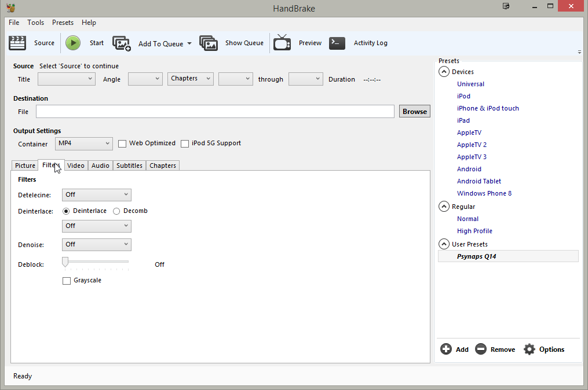Click the Start toolbar label
The width and height of the screenshot is (588, 390).
pyautogui.click(x=96, y=43)
